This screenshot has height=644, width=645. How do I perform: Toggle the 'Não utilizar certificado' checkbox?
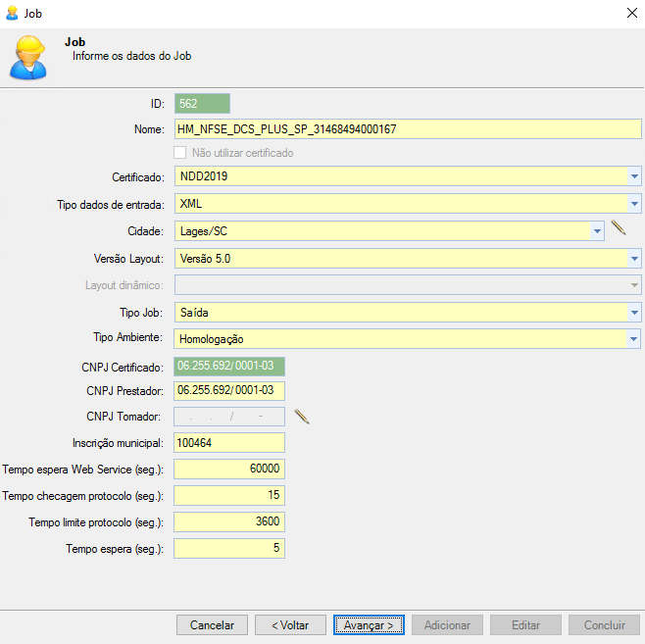[180, 153]
